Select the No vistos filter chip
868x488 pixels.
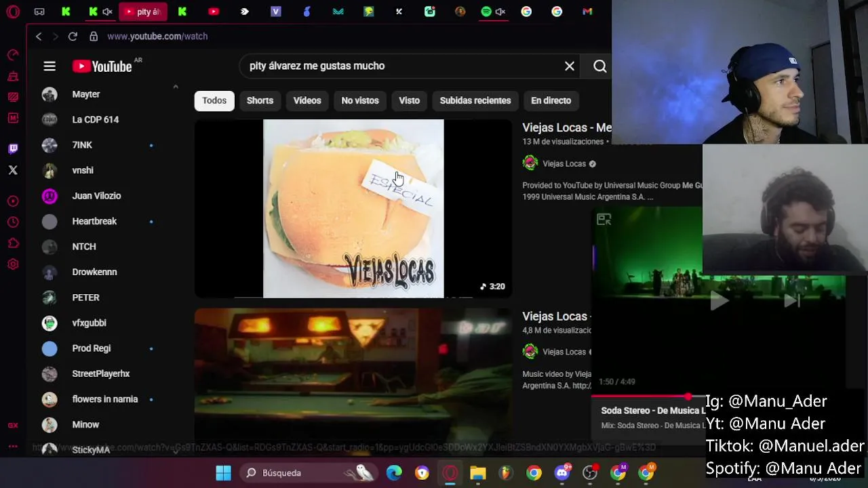coord(360,100)
